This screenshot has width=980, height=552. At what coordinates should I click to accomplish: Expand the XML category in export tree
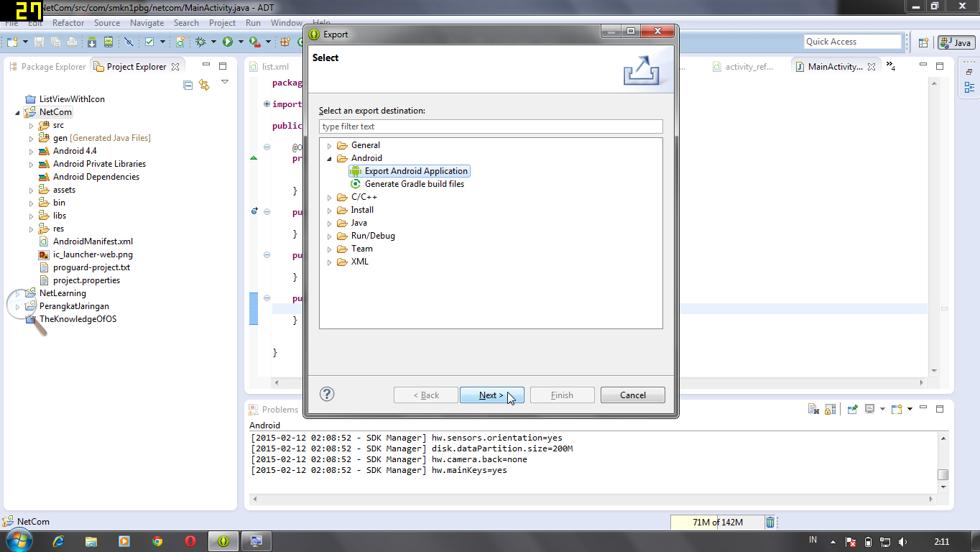pyautogui.click(x=330, y=262)
